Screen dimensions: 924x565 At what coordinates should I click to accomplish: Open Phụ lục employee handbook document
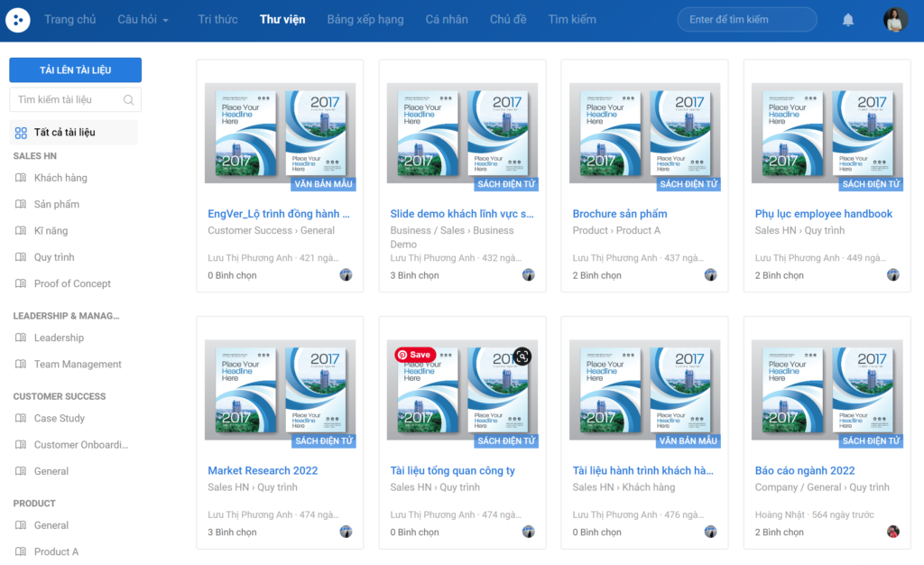[823, 214]
